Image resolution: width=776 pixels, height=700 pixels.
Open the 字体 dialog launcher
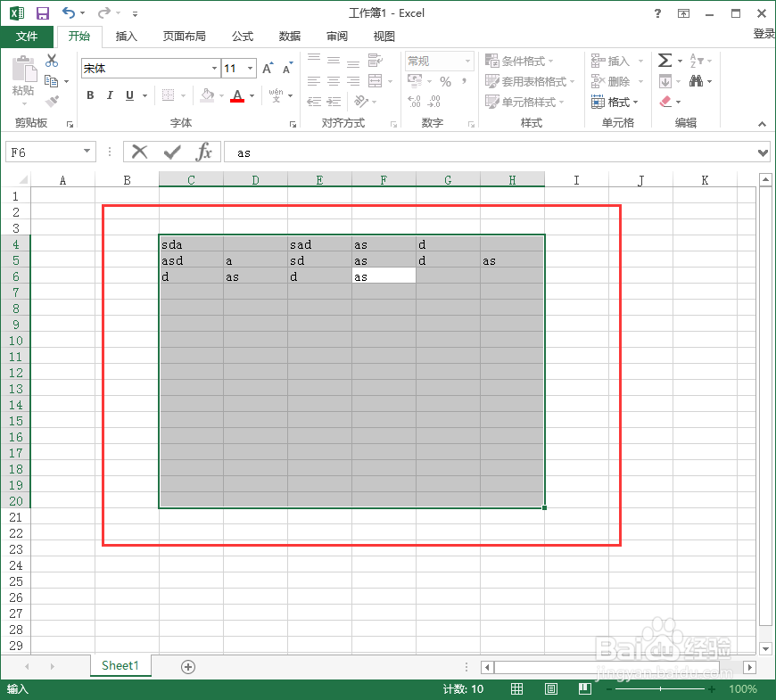[x=293, y=125]
